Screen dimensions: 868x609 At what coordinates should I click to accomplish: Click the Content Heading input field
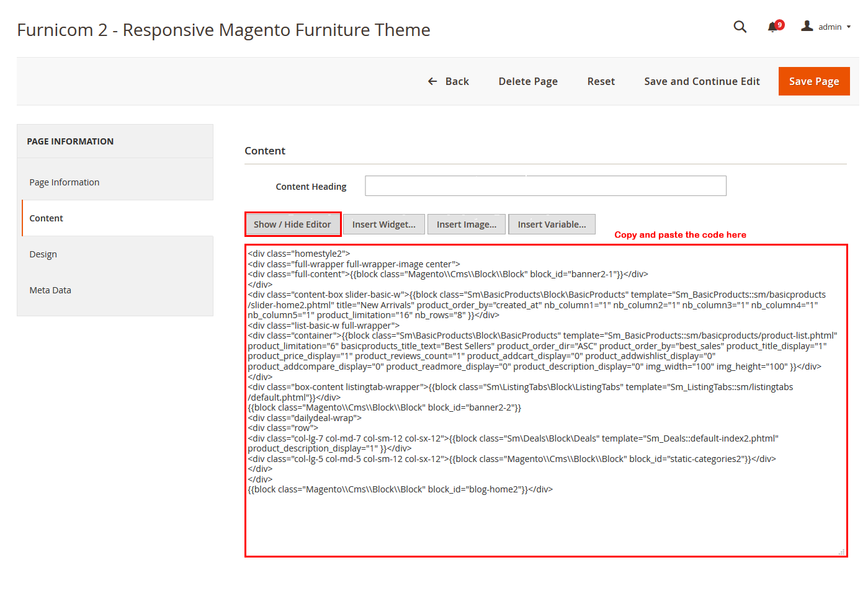pos(545,186)
